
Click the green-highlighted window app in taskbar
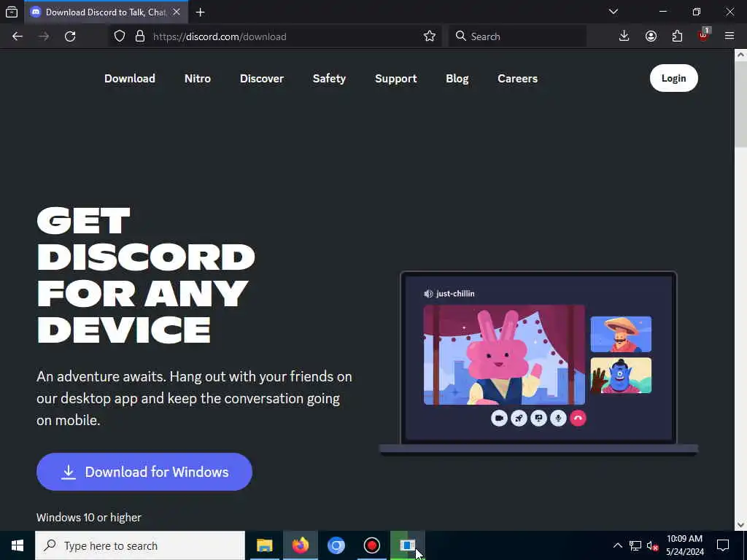tap(407, 545)
